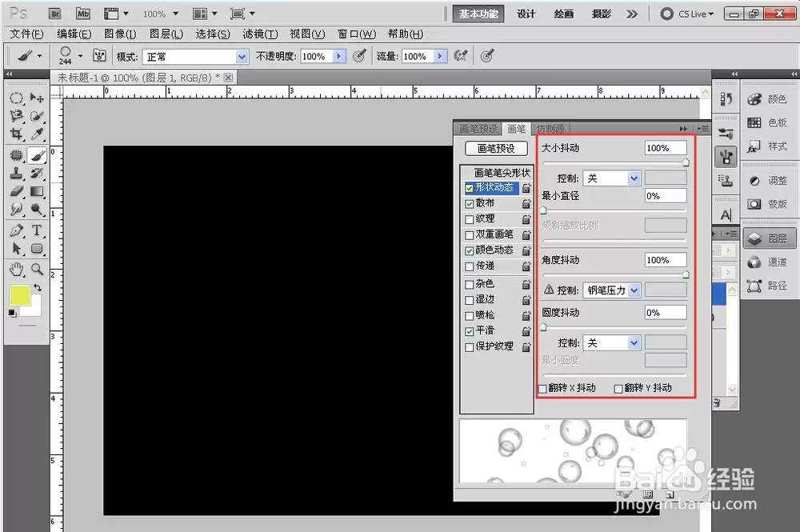The width and height of the screenshot is (800, 532).
Task: Click the 大小抖动 slider handle
Action: coord(686,162)
